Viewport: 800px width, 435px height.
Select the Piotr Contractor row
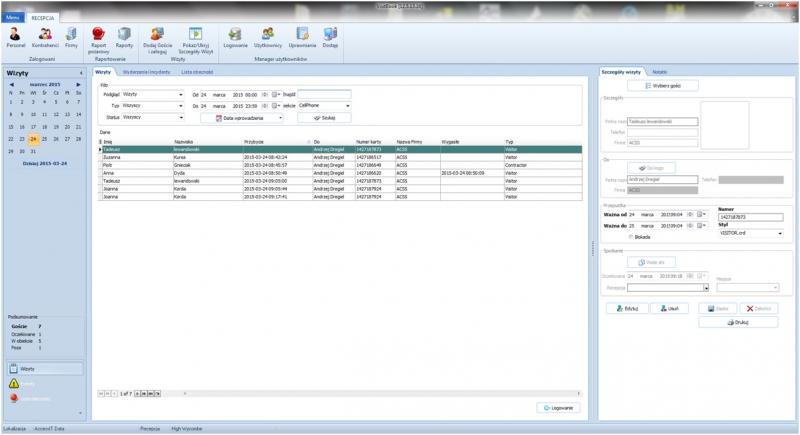pos(340,165)
